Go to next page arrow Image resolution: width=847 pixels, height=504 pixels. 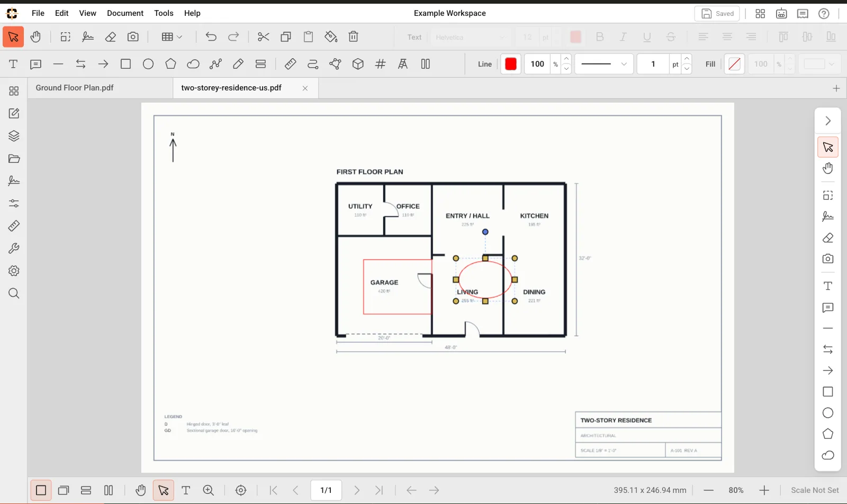(357, 490)
